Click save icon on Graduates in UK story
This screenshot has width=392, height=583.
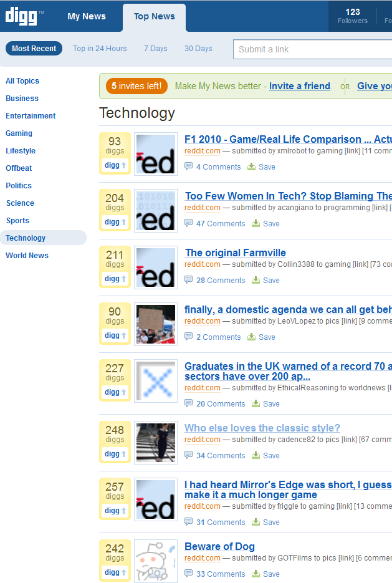256,403
